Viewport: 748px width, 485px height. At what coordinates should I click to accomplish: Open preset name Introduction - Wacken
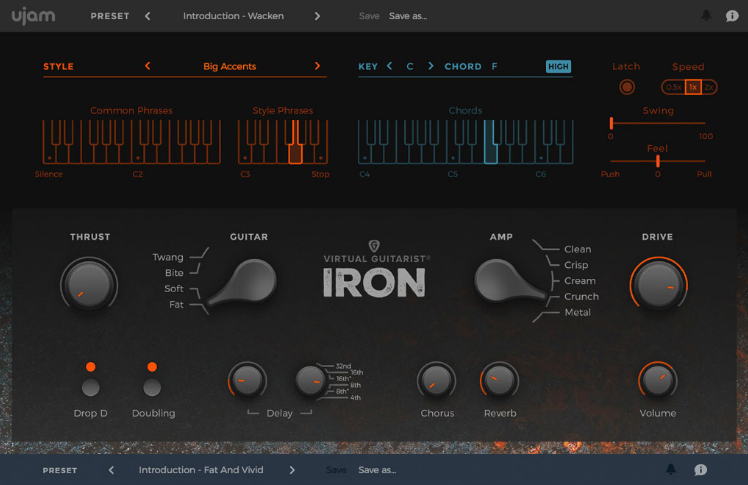pyautogui.click(x=233, y=16)
